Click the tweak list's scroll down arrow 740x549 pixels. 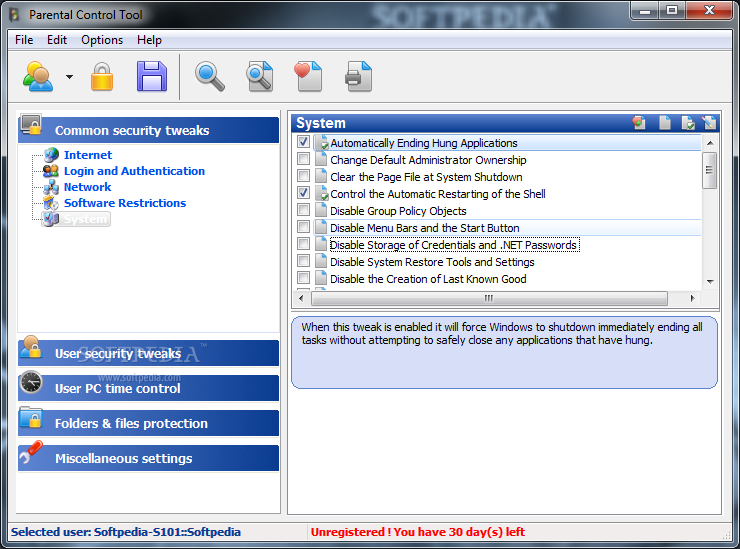pos(709,281)
